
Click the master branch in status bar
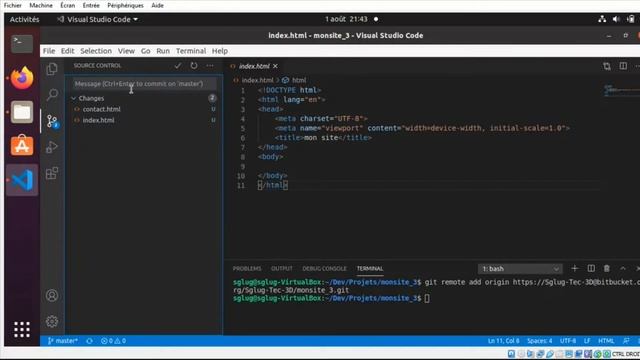[x=62, y=341]
